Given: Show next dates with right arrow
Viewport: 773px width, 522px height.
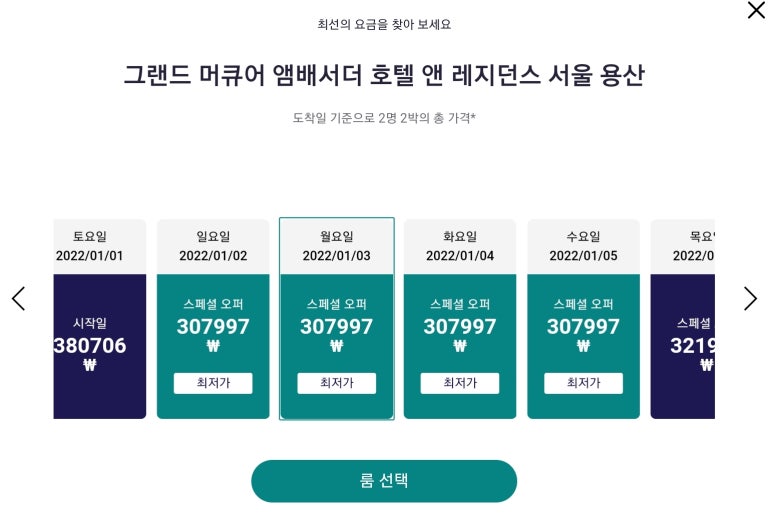Looking at the screenshot, I should [x=750, y=298].
